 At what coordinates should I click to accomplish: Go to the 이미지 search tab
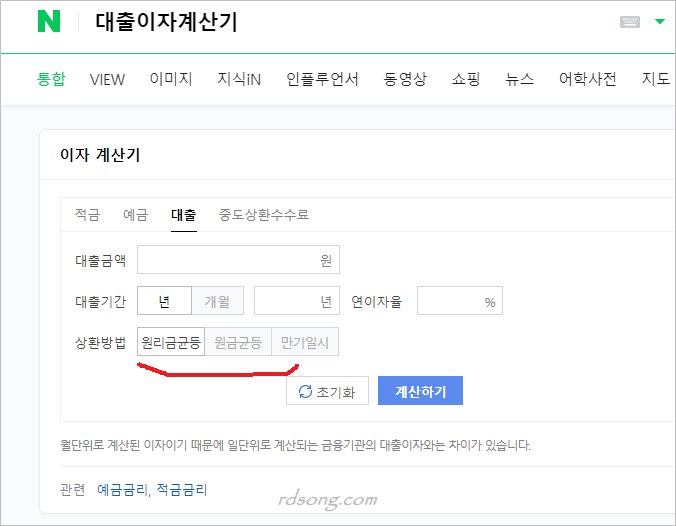click(x=170, y=80)
